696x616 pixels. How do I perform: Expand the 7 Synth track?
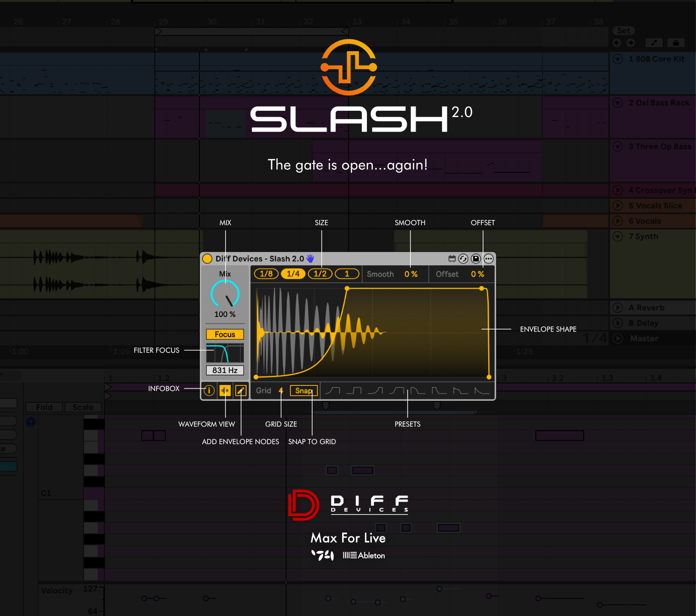(618, 236)
